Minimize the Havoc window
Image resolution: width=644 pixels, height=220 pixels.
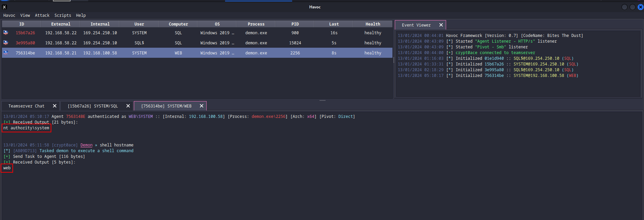click(624, 7)
